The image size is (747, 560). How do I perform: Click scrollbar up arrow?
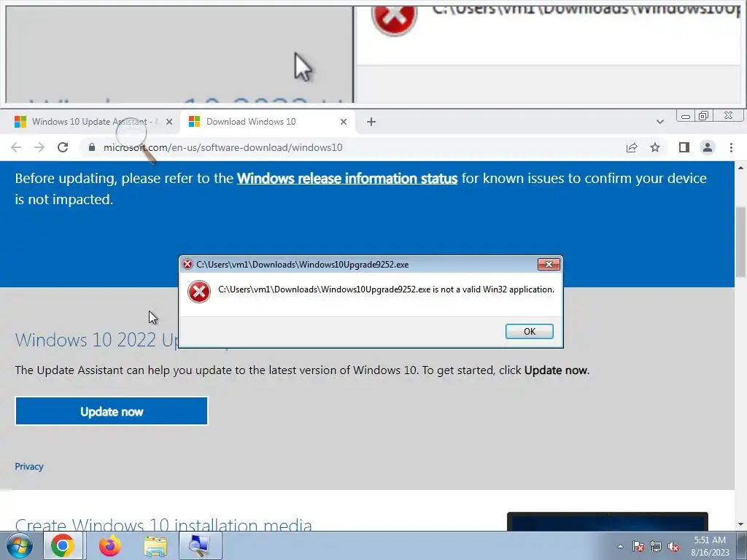pos(740,168)
